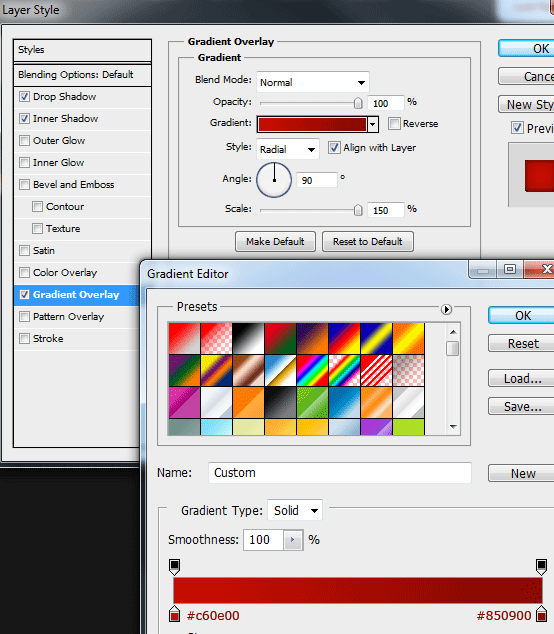This screenshot has height=634, width=554.
Task: Choose the violet-green-orange gradient preset
Action: pos(184,370)
